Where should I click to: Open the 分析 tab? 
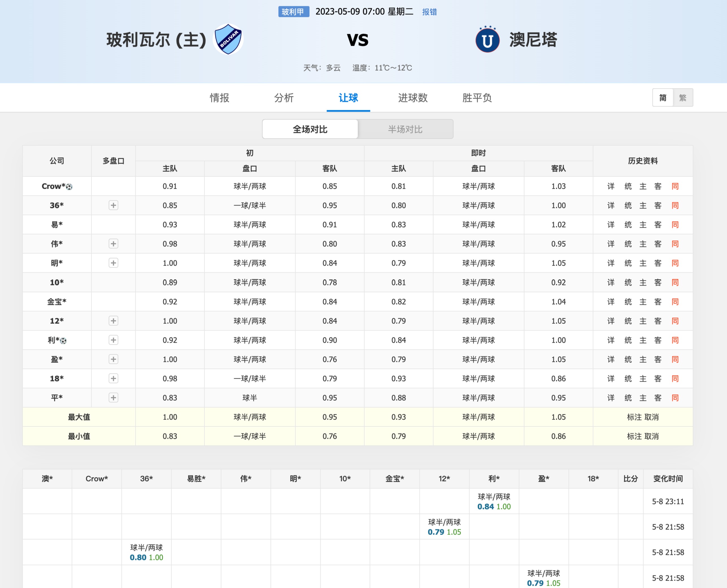point(284,98)
